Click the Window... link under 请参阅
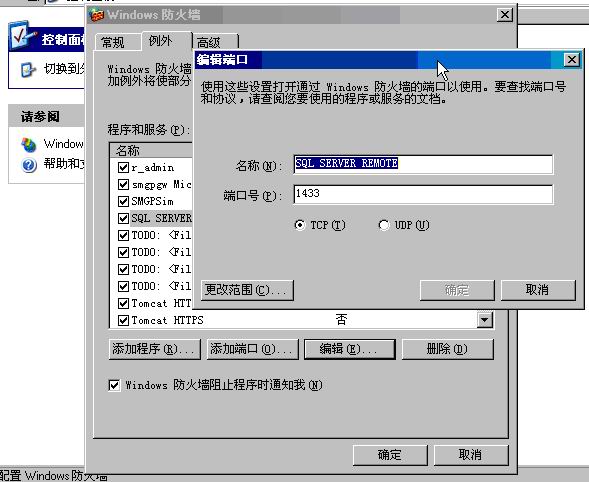This screenshot has width=589, height=482. tap(63, 144)
